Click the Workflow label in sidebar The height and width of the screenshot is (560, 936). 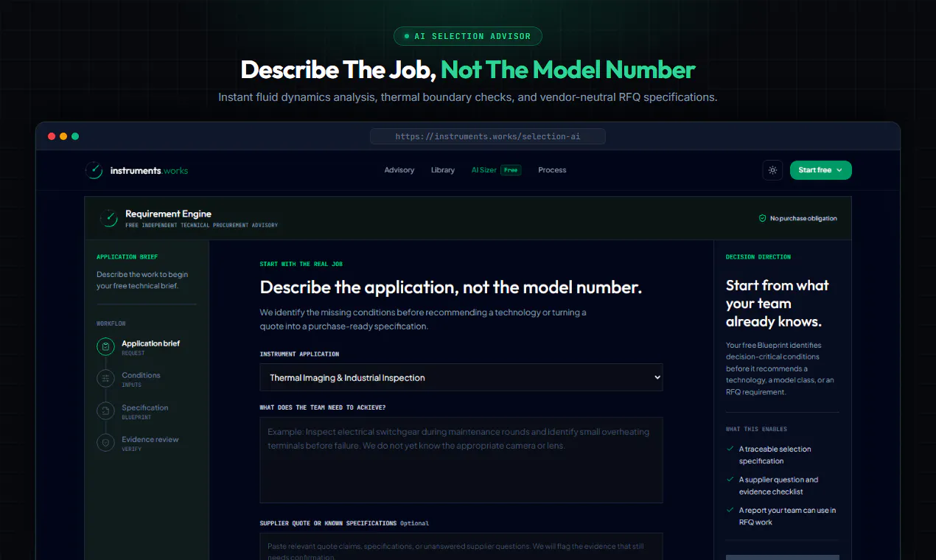coord(111,323)
